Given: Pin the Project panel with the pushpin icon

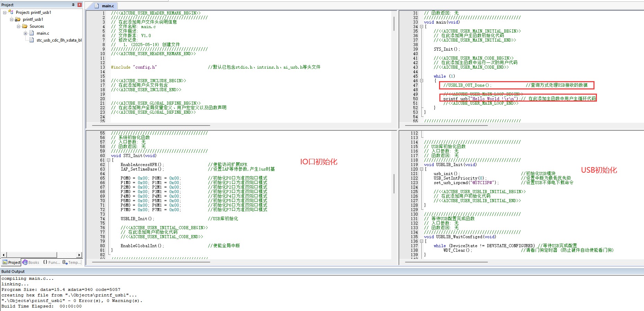Looking at the screenshot, I should [73, 5].
